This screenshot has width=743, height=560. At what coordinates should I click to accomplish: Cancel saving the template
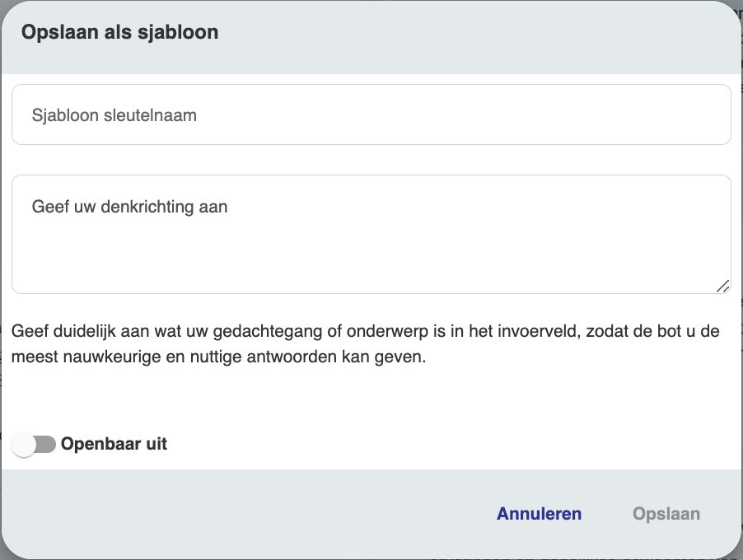pyautogui.click(x=539, y=514)
